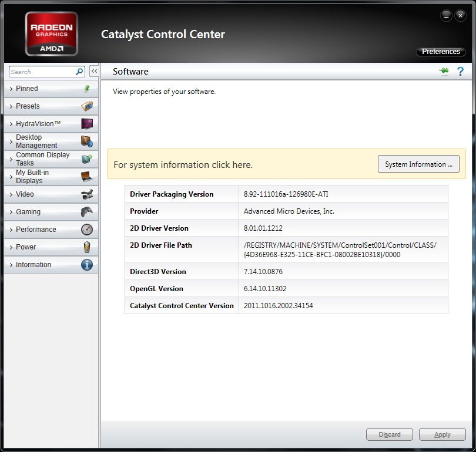
Task: Click the Direct3D Version value 7.14.10.0876
Action: (263, 271)
